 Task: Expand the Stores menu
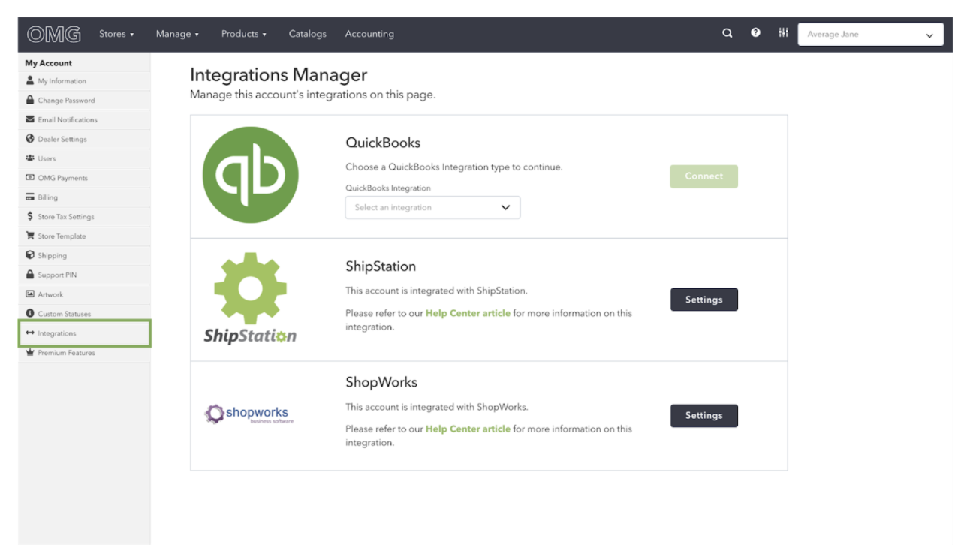coord(116,34)
